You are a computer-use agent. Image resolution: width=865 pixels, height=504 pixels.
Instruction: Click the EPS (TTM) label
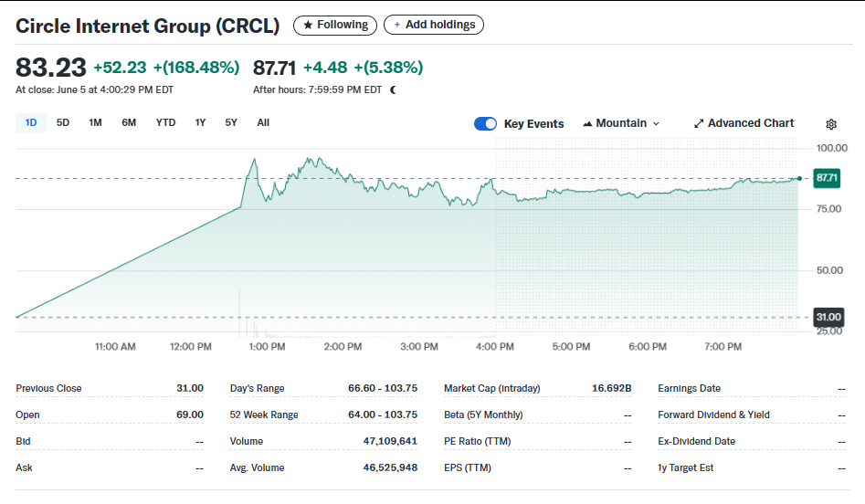(468, 467)
